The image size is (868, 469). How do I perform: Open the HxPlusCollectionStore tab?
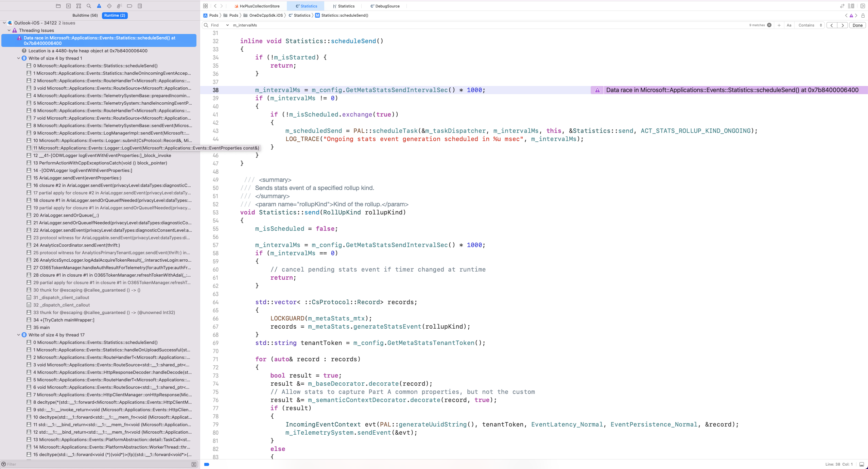coord(259,6)
